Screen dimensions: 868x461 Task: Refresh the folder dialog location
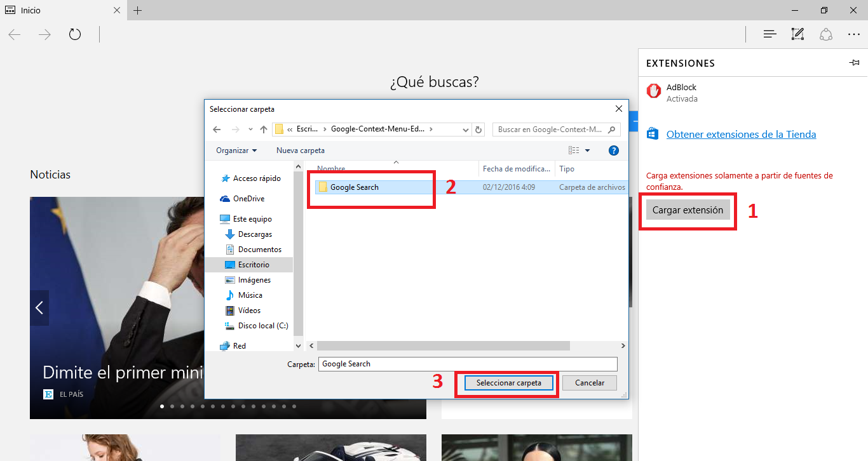coord(479,130)
